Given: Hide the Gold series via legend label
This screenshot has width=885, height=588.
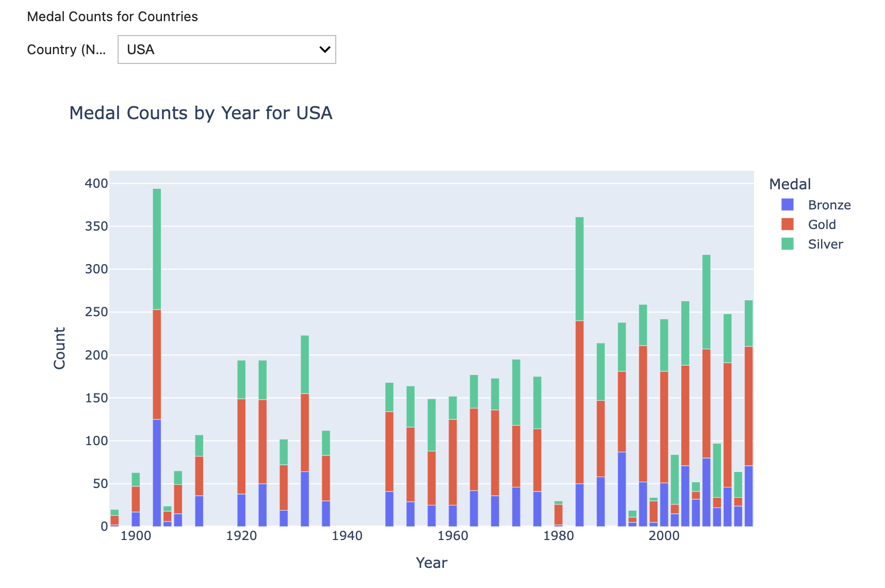Looking at the screenshot, I should point(822,224).
